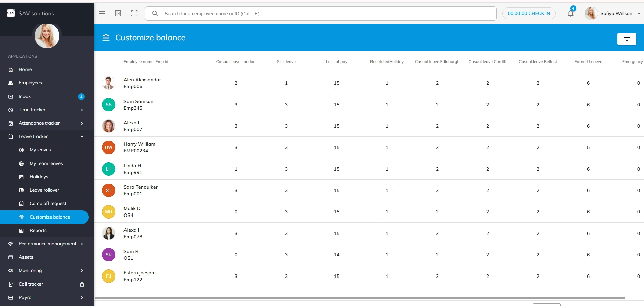The width and height of the screenshot is (644, 306).
Task: Click Harry William's HW avatar
Action: click(109, 147)
